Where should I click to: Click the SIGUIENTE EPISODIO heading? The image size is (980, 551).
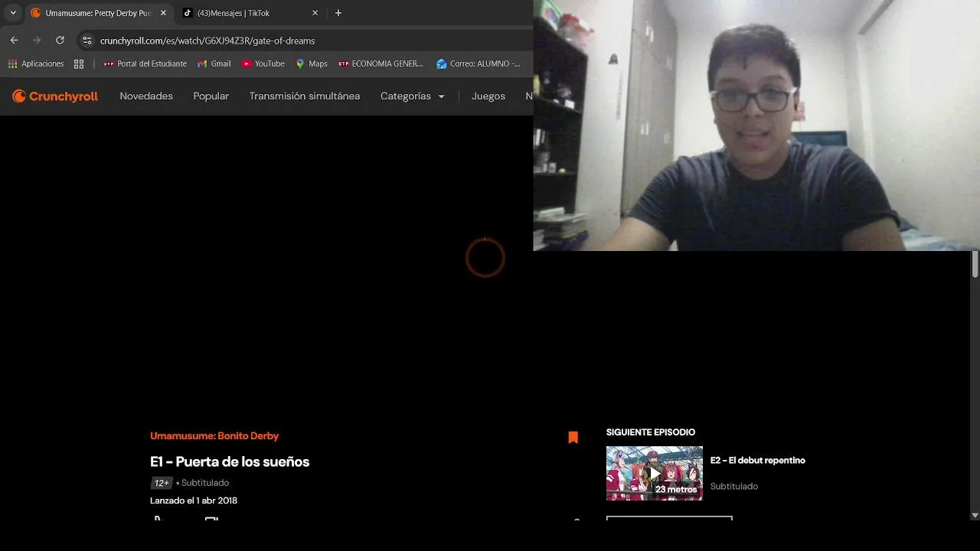coord(651,432)
